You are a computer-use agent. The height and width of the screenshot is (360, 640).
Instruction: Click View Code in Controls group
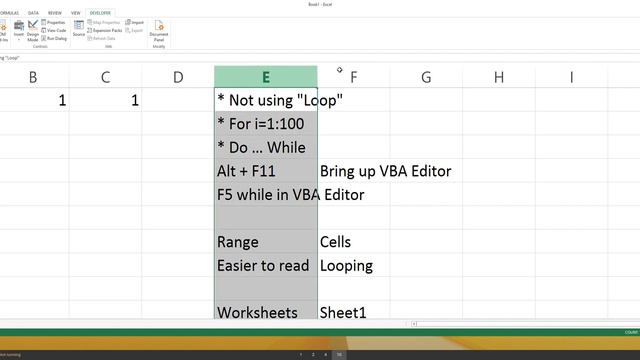(x=53, y=30)
